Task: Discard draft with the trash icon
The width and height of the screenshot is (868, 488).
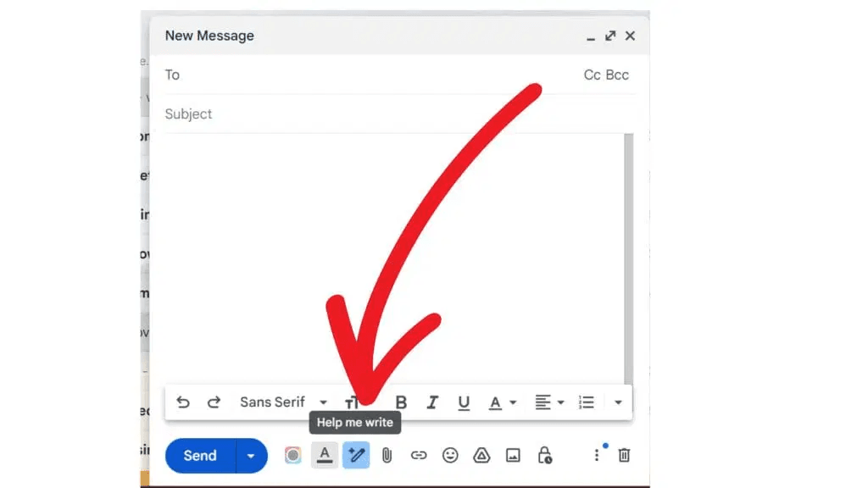Action: 624,456
